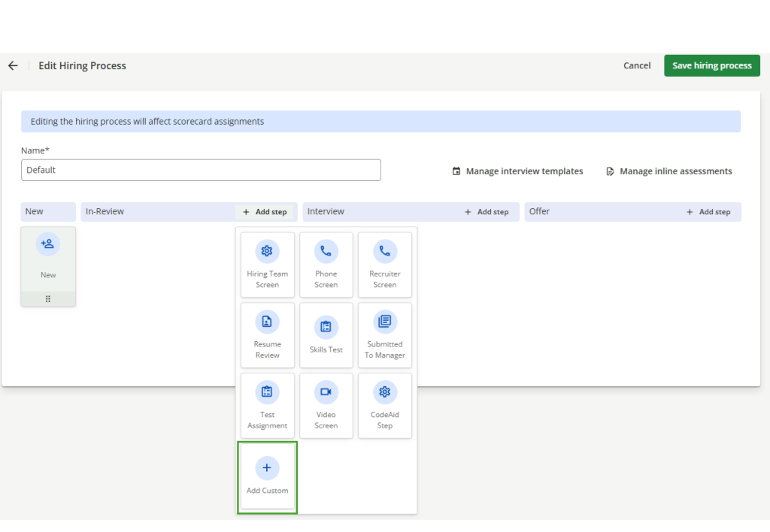The height and width of the screenshot is (532, 770).
Task: Select the Video Screen step
Action: click(326, 405)
